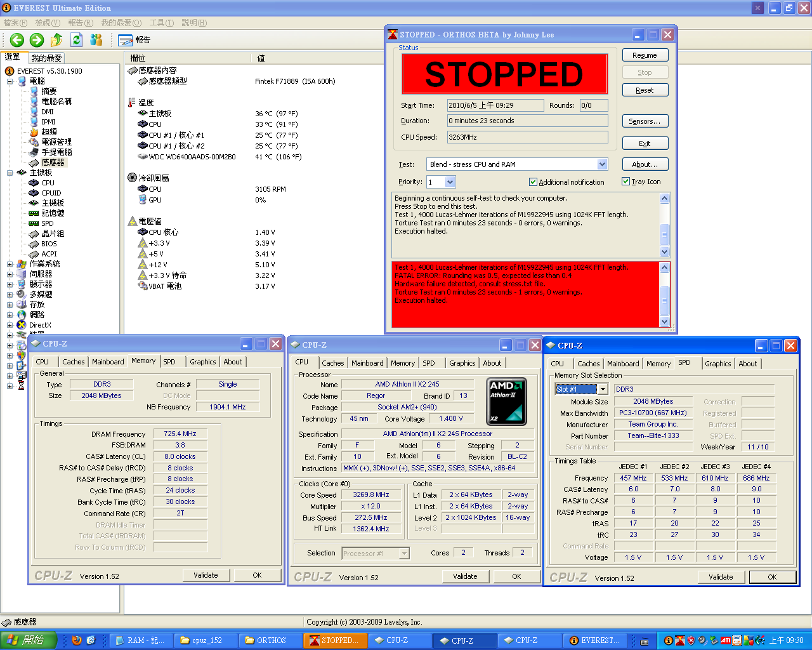Open the Priority dropdown in ORTHOS
The width and height of the screenshot is (812, 650).
[x=450, y=182]
